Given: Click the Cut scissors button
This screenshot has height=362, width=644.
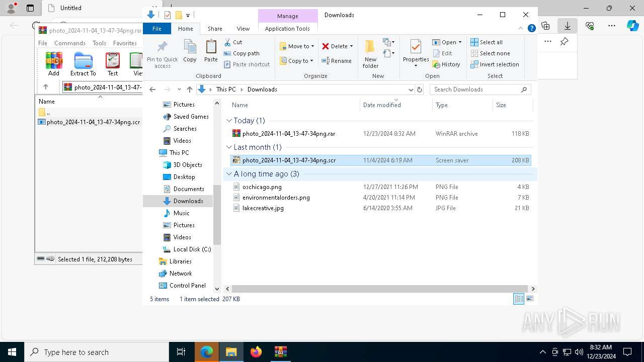Looking at the screenshot, I should pyautogui.click(x=233, y=42).
